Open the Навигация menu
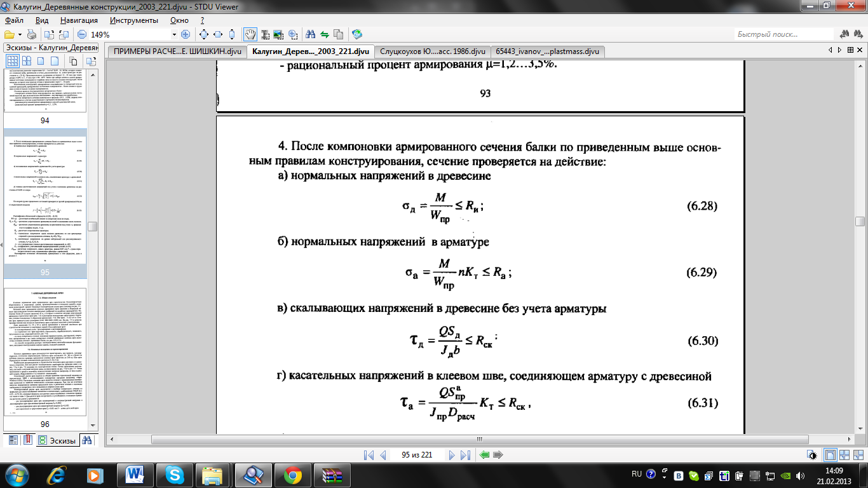Viewport: 868px width, 488px height. click(x=79, y=20)
